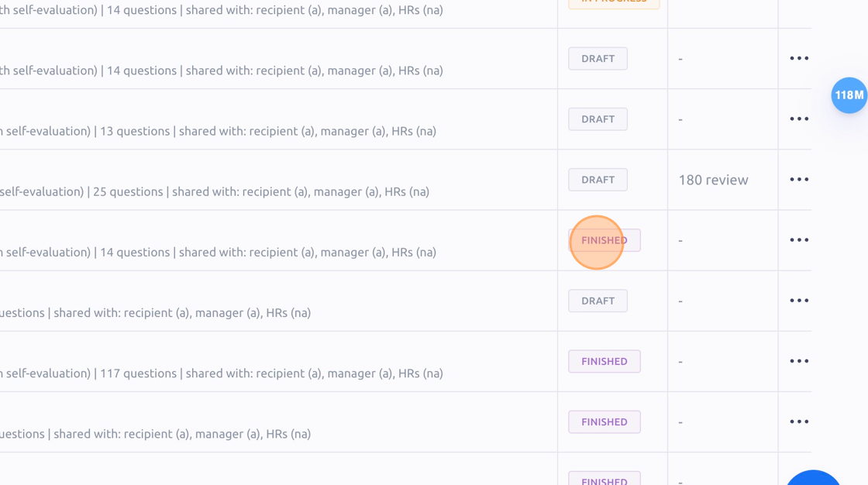868x485 pixels.
Task: Open three-dot menu beside highlighted FINISHED badge
Action: tap(799, 239)
